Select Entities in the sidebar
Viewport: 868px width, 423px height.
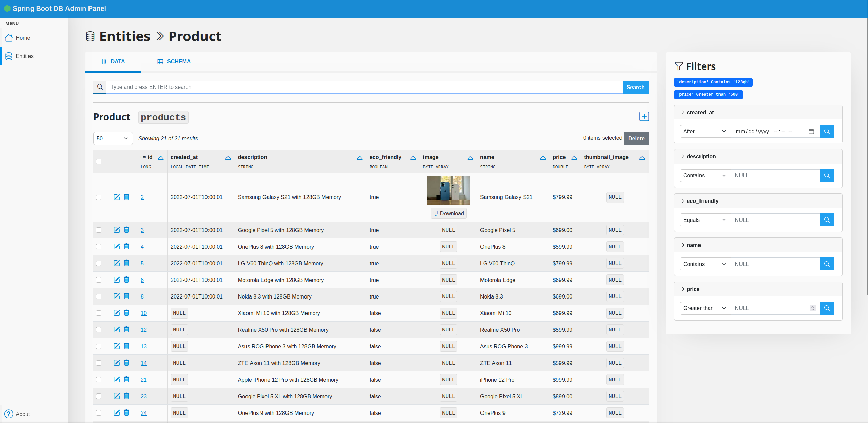pyautogui.click(x=24, y=56)
